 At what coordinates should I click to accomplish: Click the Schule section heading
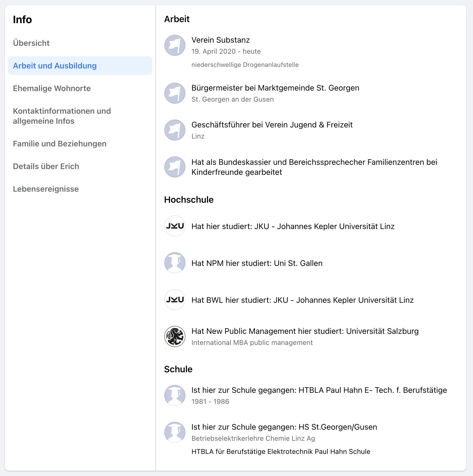click(178, 369)
